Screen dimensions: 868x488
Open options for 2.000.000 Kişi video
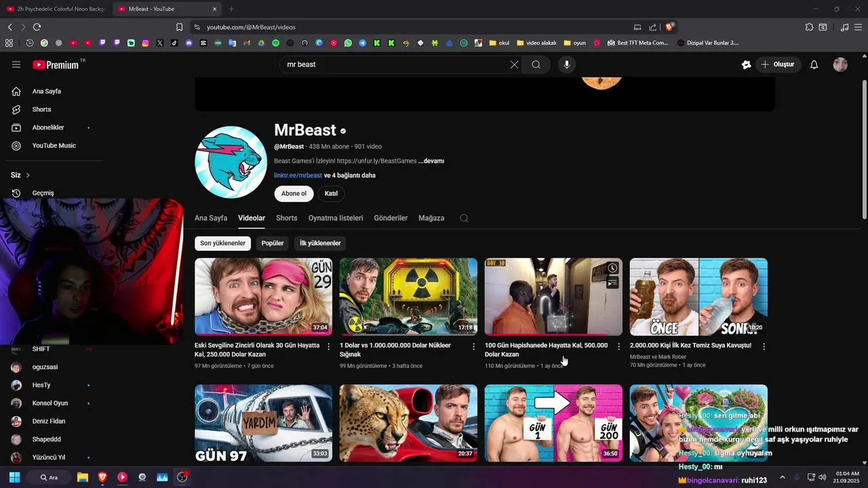click(764, 346)
